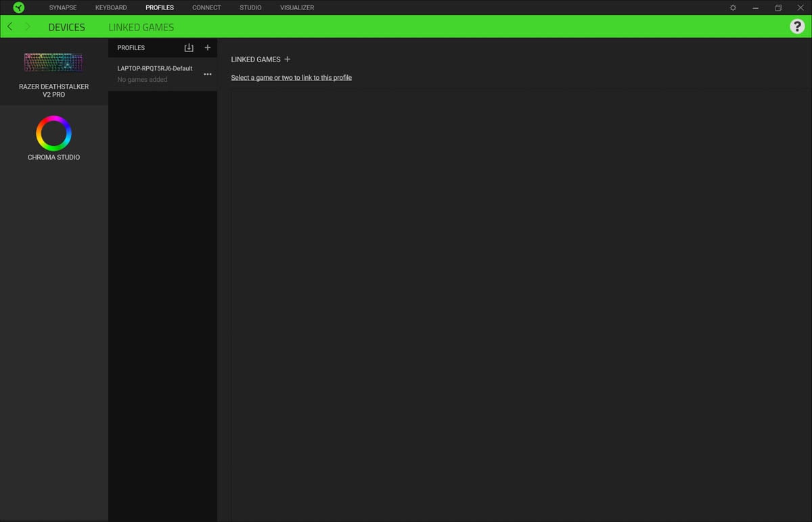
Task: Switch to the Keyboard tab
Action: point(111,7)
